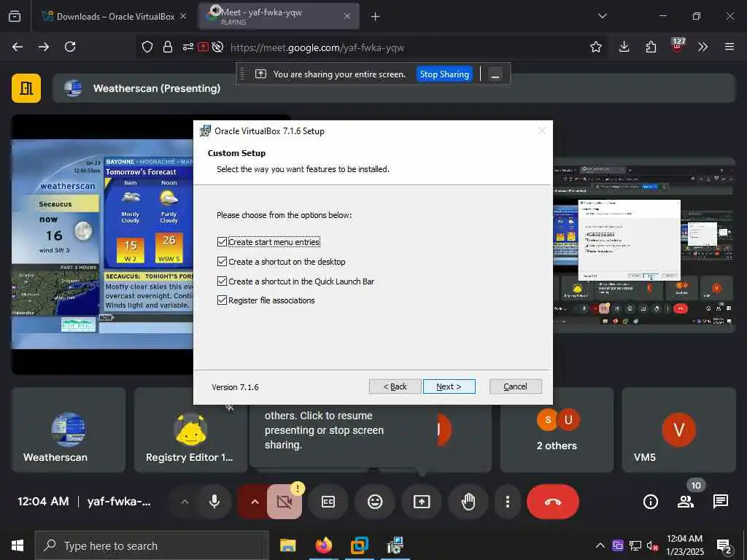
Task: Minimize the screen sharing notification bar
Action: (495, 75)
